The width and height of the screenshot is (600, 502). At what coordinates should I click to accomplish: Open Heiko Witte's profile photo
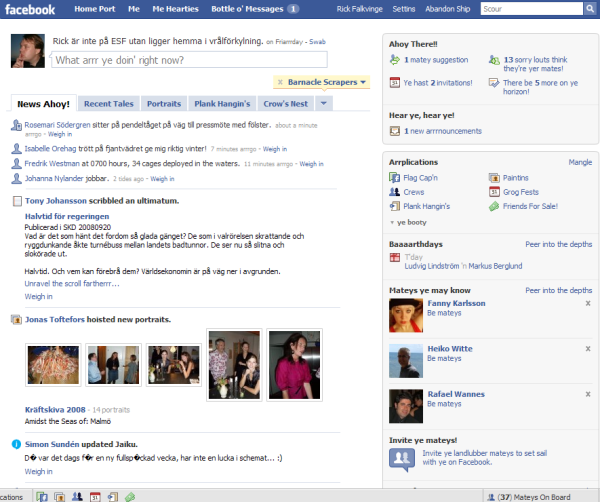(406, 361)
